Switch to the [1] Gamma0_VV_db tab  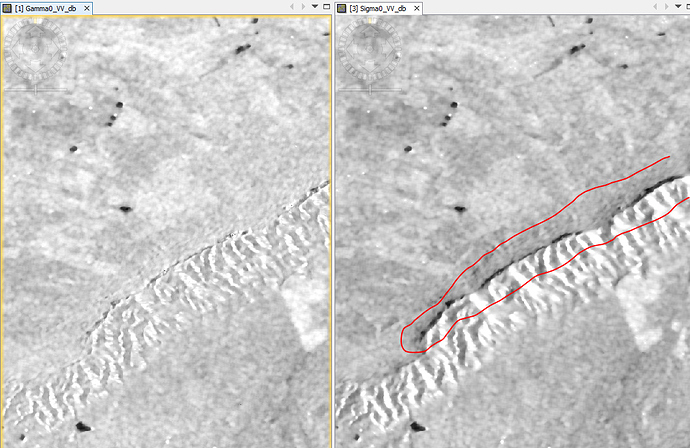tap(46, 8)
